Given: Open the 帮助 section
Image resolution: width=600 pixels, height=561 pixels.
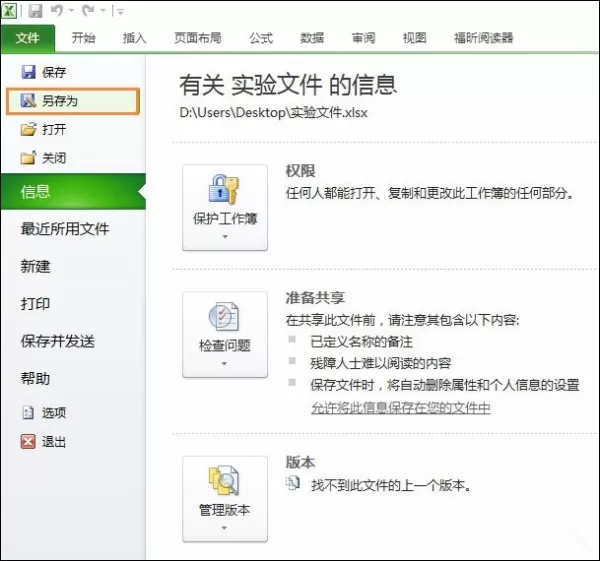Looking at the screenshot, I should click(x=35, y=379).
